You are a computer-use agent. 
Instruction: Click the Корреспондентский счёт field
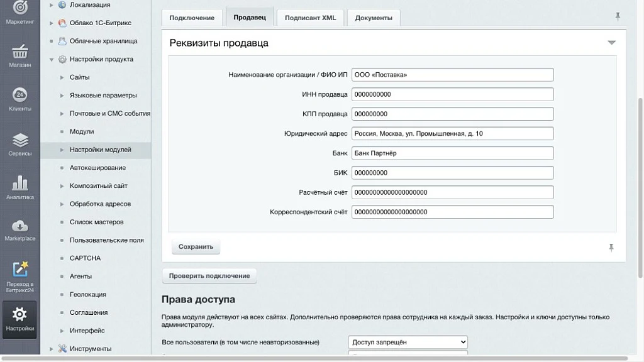[x=453, y=212]
